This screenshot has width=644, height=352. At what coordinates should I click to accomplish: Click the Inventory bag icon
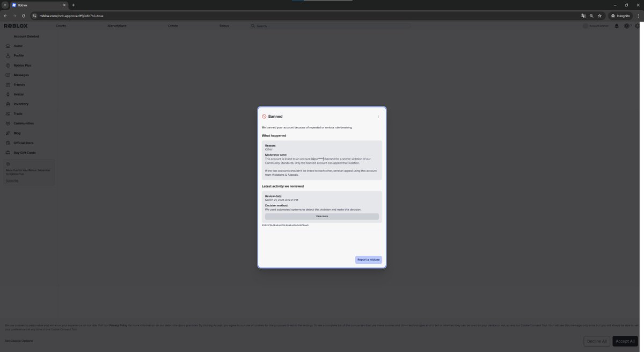coord(8,104)
